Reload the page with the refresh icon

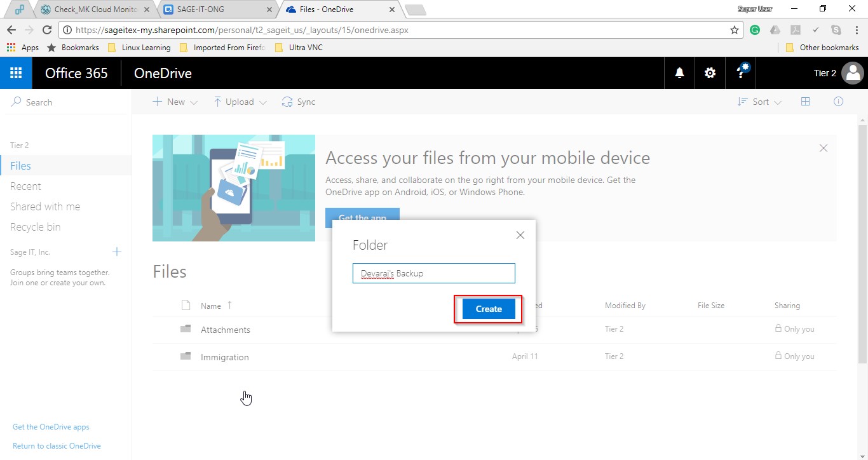tap(46, 30)
